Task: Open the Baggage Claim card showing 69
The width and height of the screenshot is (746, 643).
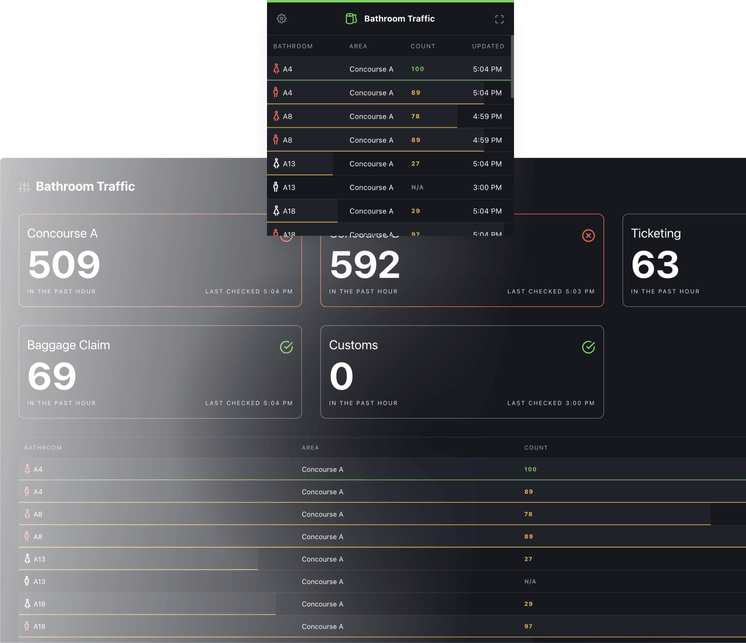Action: 160,372
